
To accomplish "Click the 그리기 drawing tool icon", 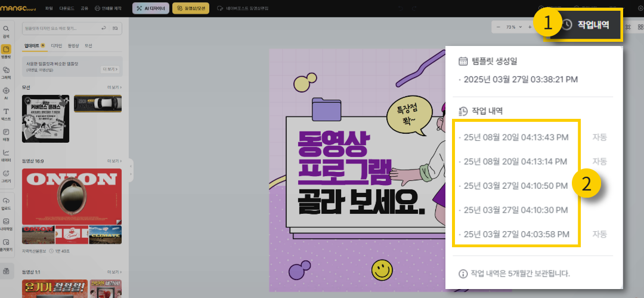I will 6,175.
